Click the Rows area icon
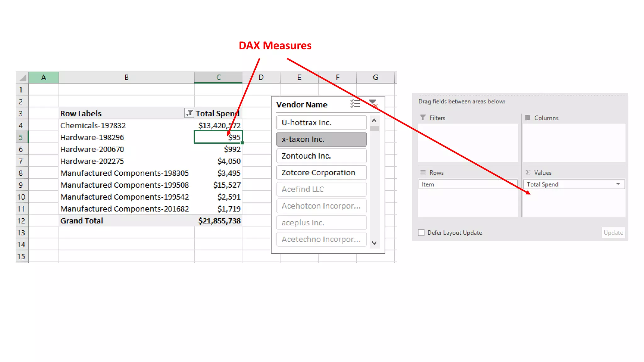This screenshot has width=644, height=362. [423, 173]
